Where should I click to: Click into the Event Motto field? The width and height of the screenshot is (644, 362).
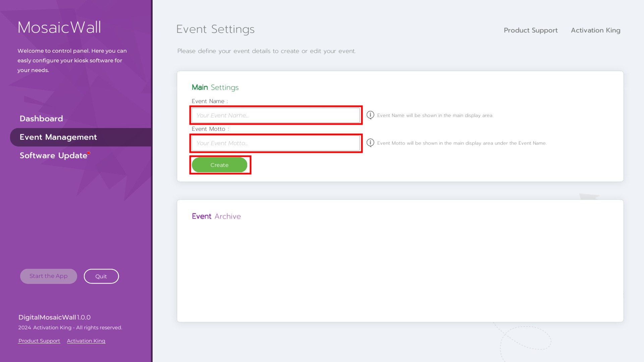276,143
